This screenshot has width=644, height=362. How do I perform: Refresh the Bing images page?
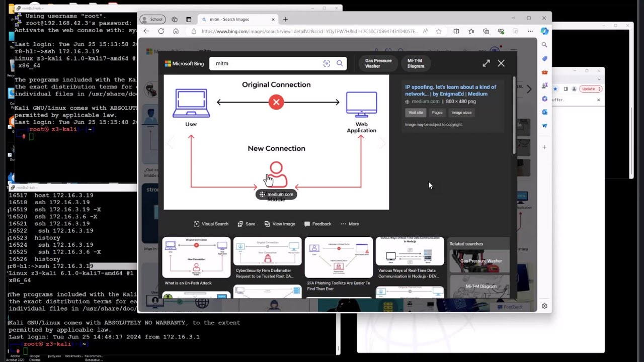click(161, 31)
